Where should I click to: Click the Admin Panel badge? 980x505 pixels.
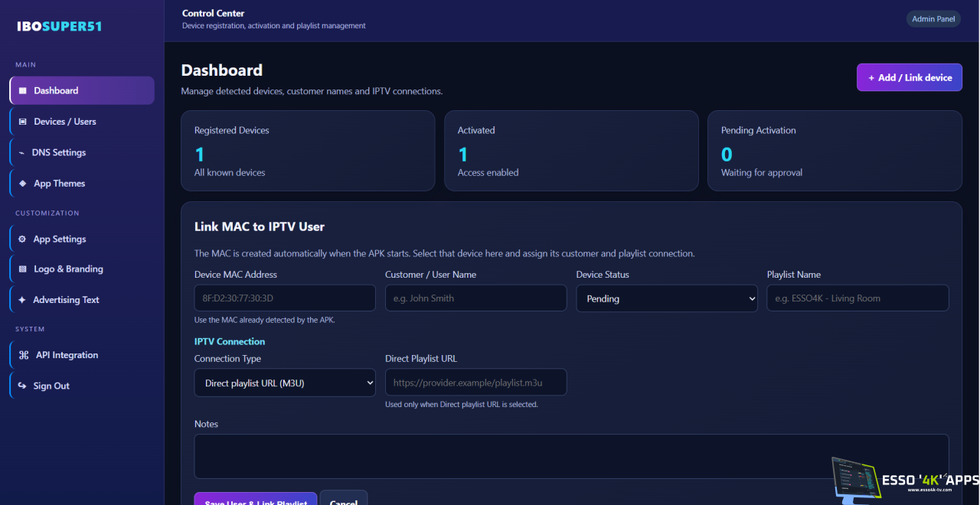tap(933, 19)
